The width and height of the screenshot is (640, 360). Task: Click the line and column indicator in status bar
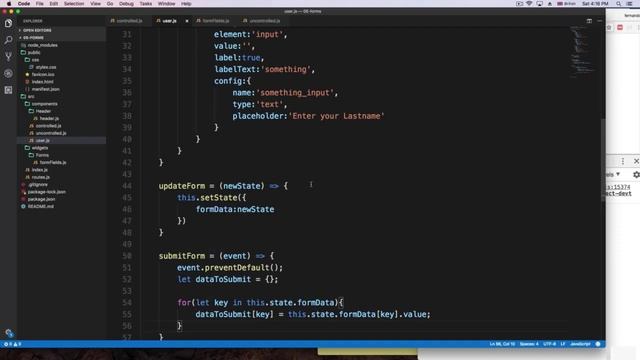502,344
